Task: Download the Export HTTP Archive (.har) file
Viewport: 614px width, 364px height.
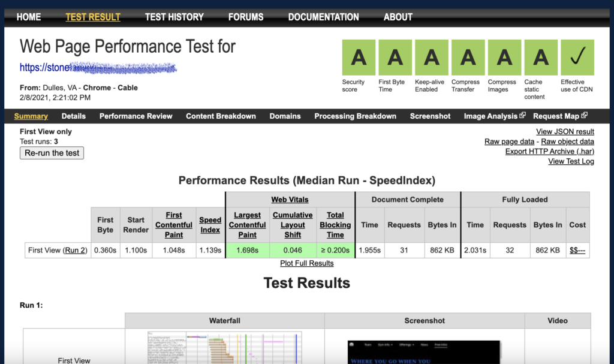Action: tap(549, 151)
